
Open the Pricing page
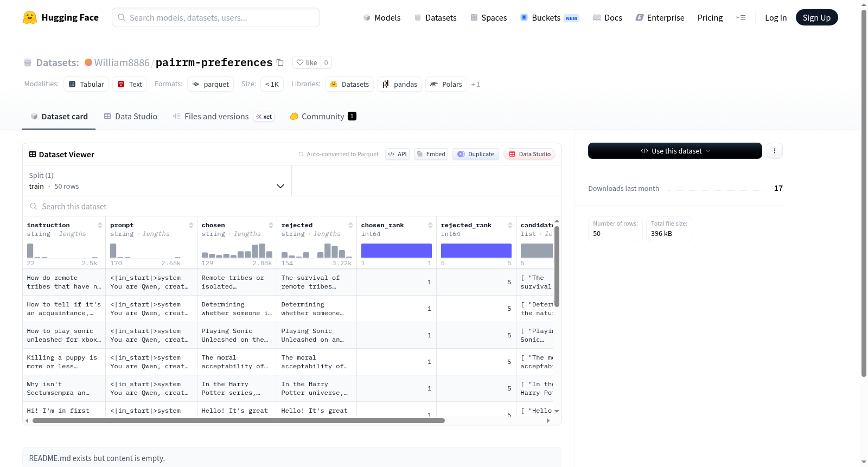click(x=710, y=17)
